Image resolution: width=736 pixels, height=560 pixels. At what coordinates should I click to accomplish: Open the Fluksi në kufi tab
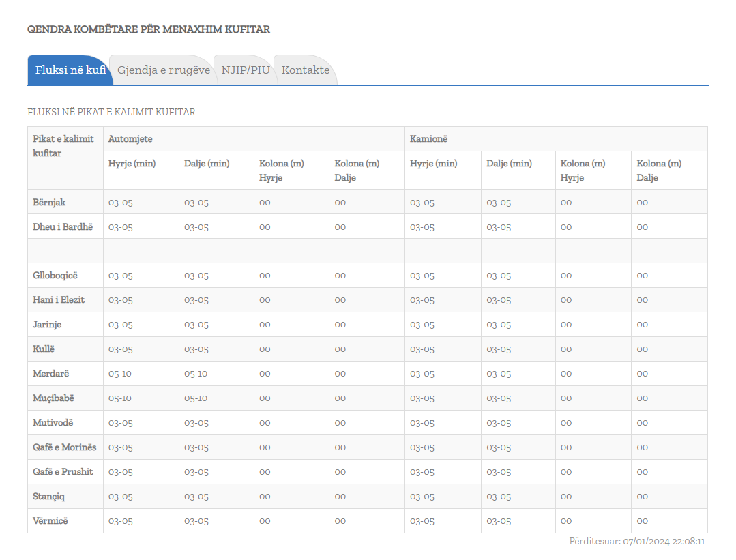pos(70,70)
